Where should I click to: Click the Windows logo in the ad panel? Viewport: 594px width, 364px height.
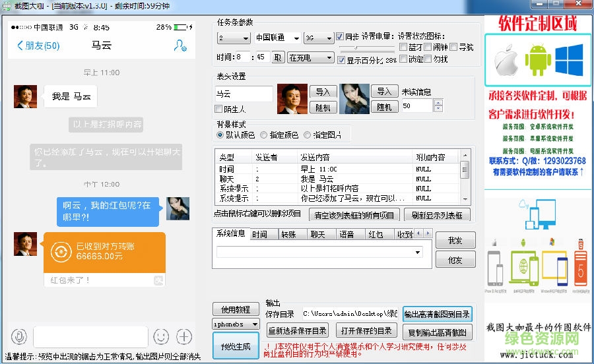(569, 60)
